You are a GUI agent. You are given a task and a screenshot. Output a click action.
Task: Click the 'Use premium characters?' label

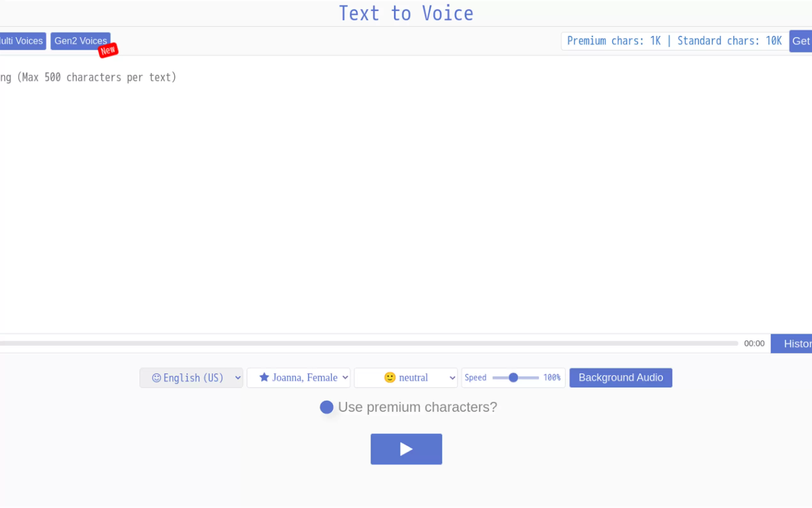(x=417, y=407)
